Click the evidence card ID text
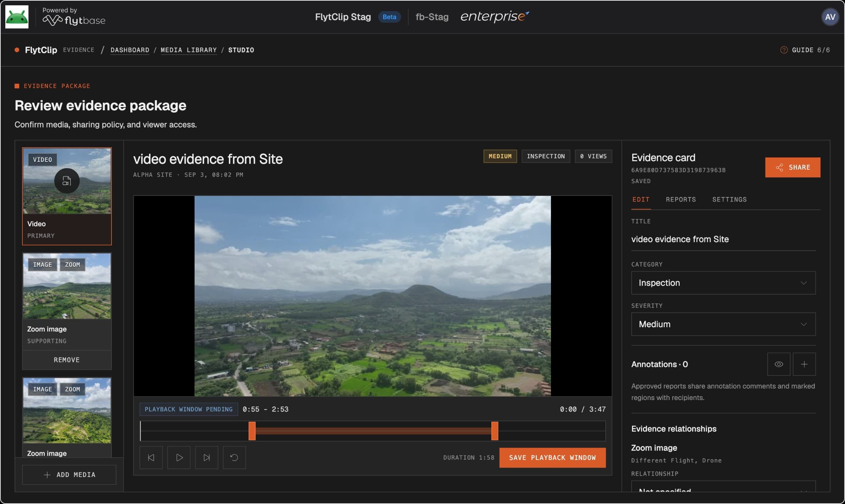The image size is (845, 504). 678,170
